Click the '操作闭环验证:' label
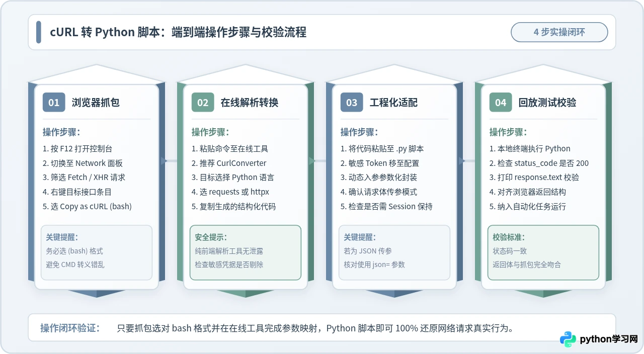The width and height of the screenshot is (644, 354). [x=70, y=328]
